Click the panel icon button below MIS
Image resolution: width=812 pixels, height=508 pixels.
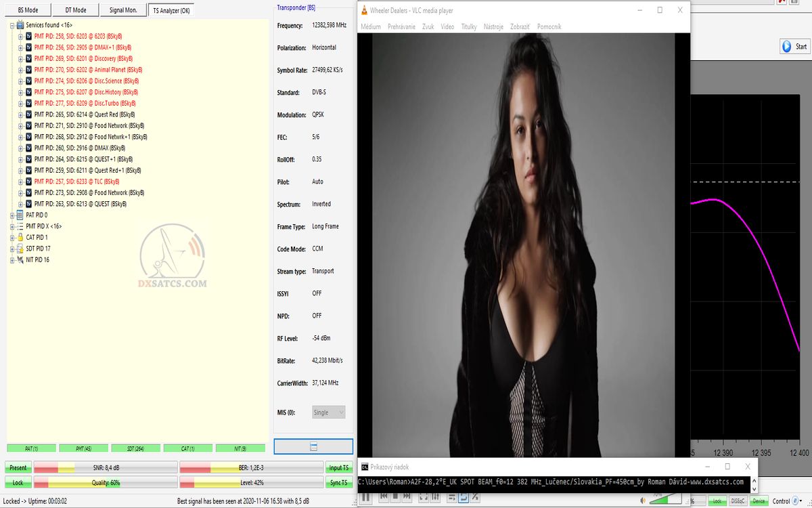313,446
